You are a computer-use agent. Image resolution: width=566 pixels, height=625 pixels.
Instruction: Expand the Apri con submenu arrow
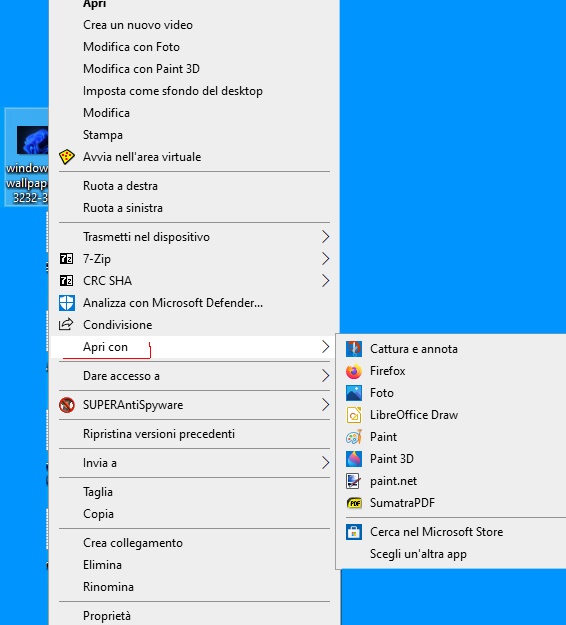point(325,347)
